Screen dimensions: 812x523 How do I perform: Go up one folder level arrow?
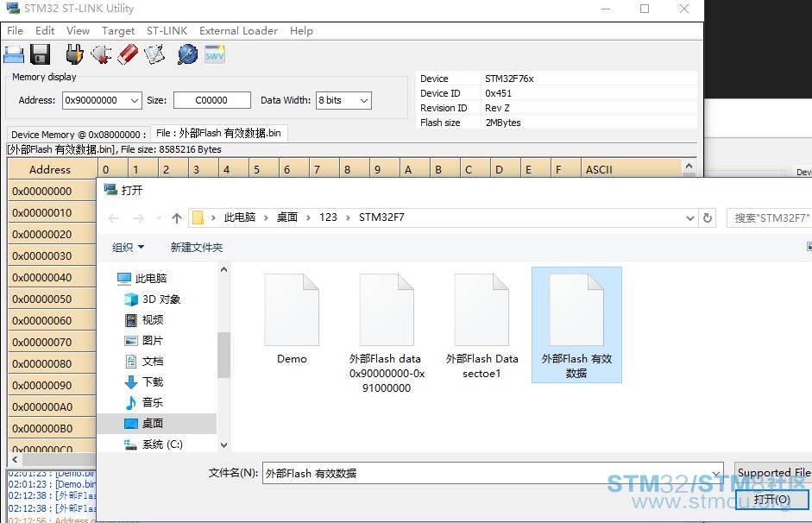(177, 218)
